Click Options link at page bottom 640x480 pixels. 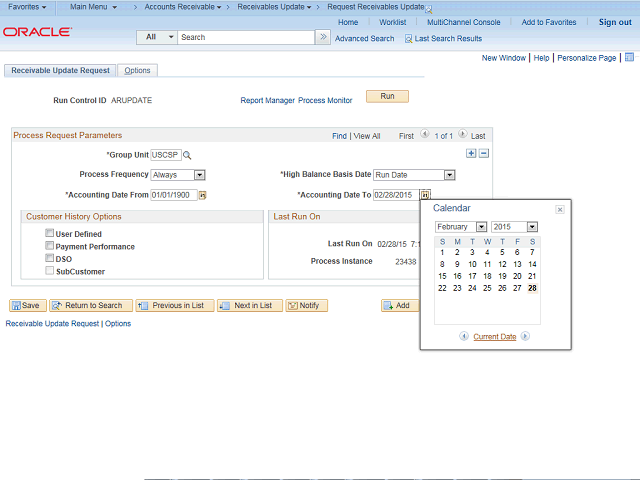(118, 324)
